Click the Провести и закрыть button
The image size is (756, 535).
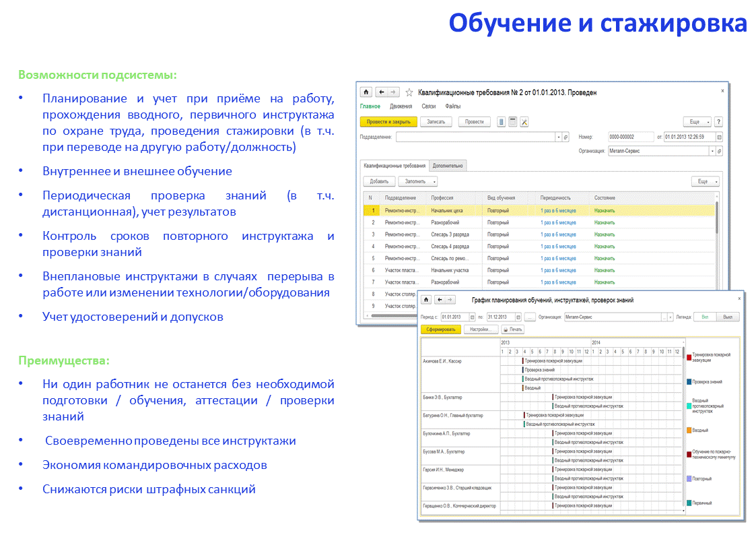pyautogui.click(x=388, y=122)
